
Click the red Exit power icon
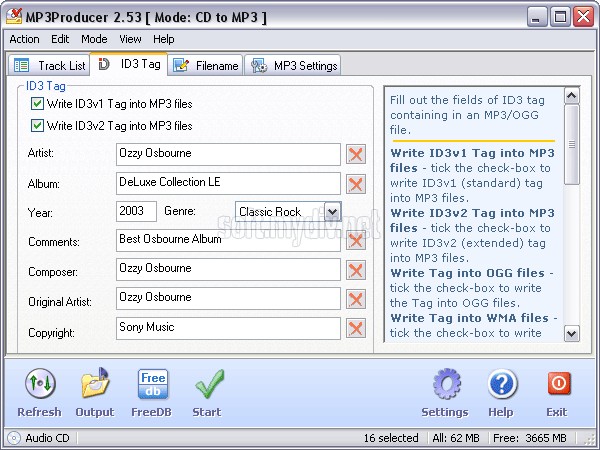559,383
